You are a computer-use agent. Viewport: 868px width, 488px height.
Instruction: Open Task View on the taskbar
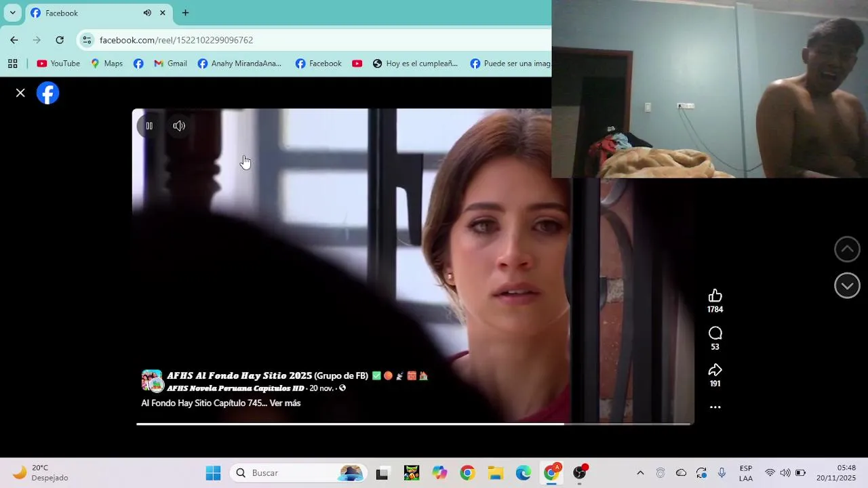coord(382,473)
